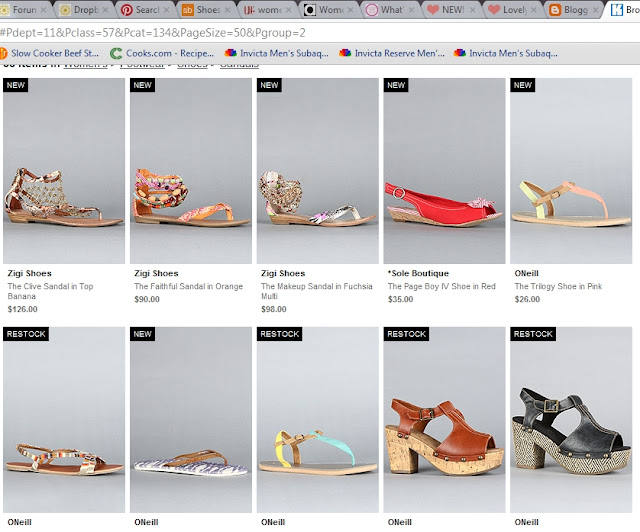Click Zigi Shoes above the Clive Sandal
Viewport: 640px width, 532px height.
29,273
